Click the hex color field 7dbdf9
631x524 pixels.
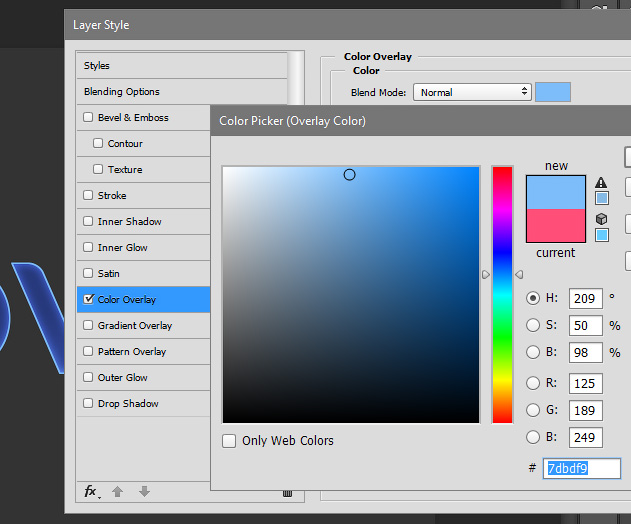coord(582,468)
